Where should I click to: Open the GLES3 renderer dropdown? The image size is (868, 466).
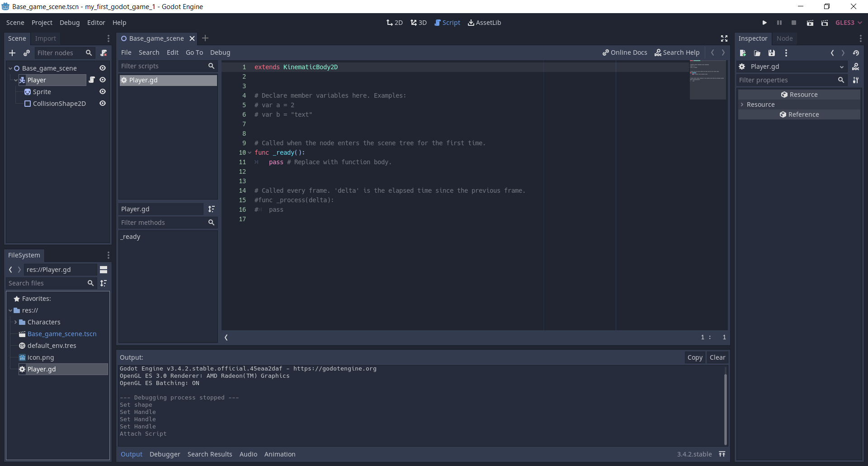pyautogui.click(x=849, y=23)
